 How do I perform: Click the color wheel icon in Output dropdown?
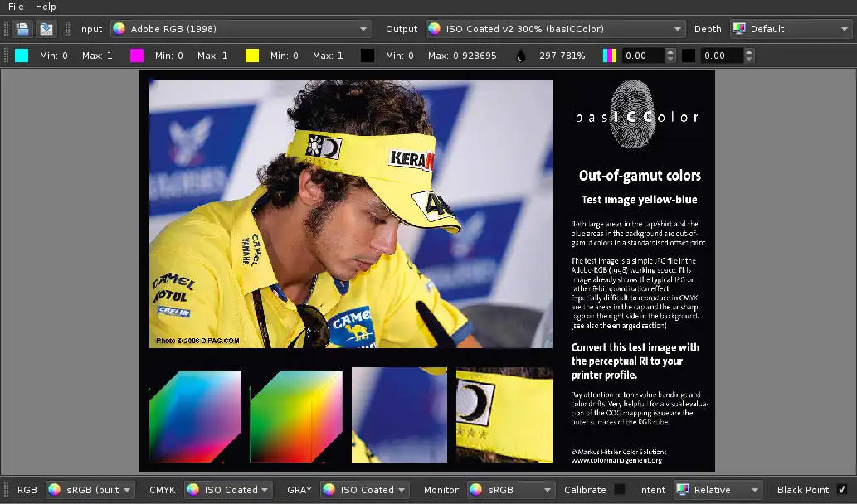click(x=435, y=29)
